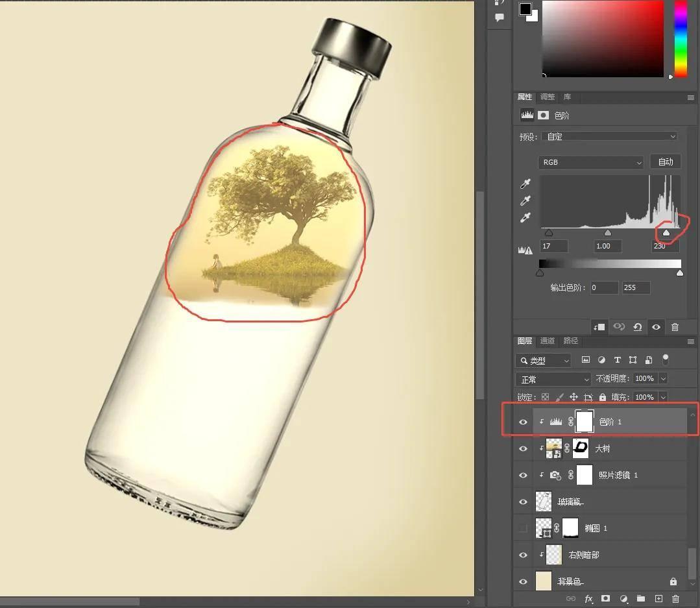Switch to the 通道 tab

coord(548,341)
